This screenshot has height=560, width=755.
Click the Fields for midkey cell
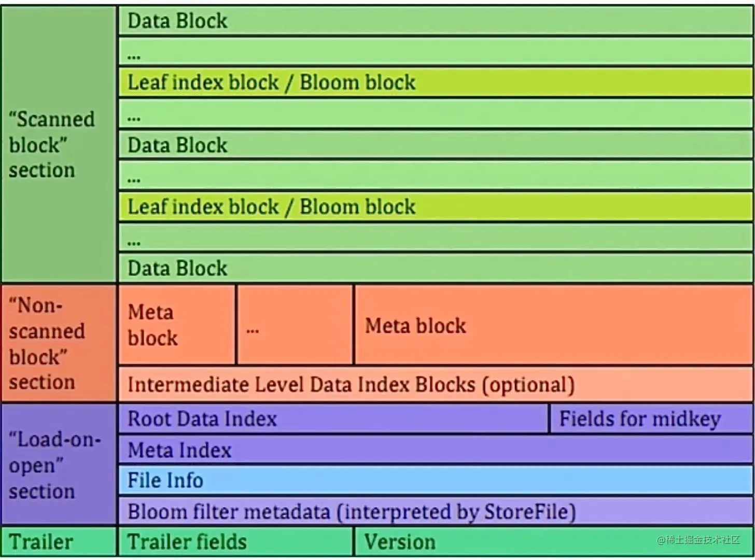coord(651,418)
